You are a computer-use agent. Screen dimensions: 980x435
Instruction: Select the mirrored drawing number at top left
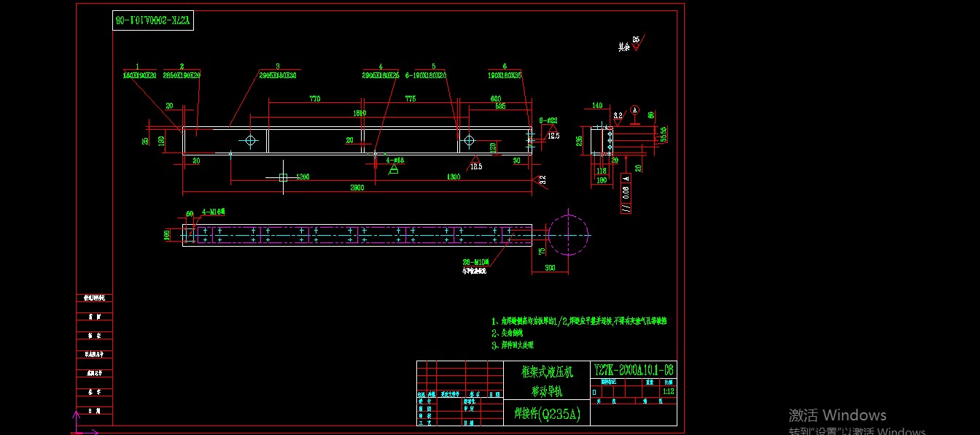155,20
